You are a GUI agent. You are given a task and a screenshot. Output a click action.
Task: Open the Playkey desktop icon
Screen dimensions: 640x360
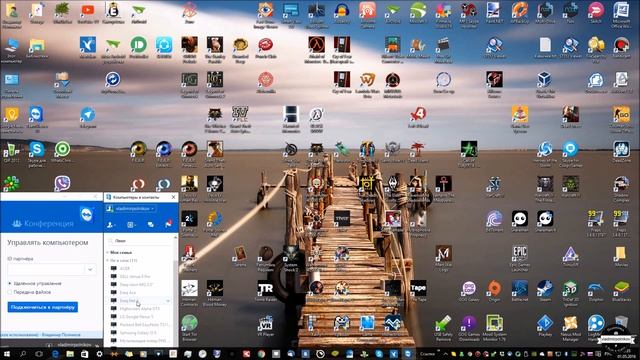(545, 325)
